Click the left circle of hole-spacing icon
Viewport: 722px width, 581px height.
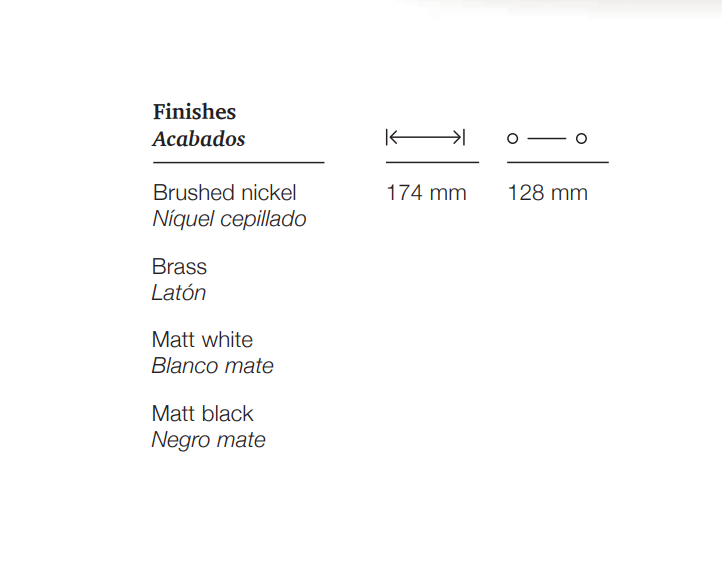coord(512,138)
